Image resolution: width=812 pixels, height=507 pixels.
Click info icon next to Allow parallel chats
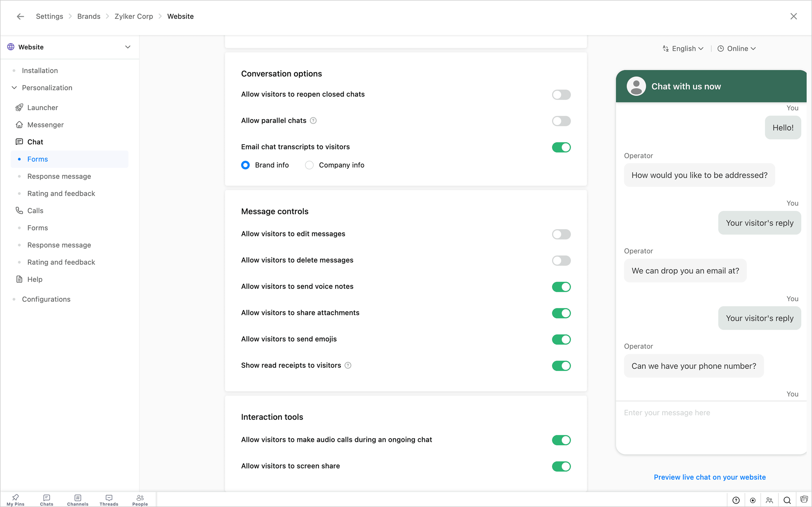(313, 121)
